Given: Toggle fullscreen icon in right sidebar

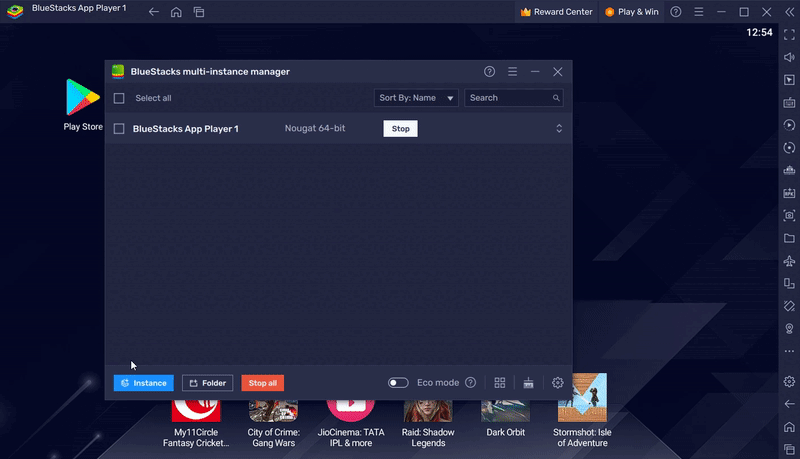Looking at the screenshot, I should [789, 35].
